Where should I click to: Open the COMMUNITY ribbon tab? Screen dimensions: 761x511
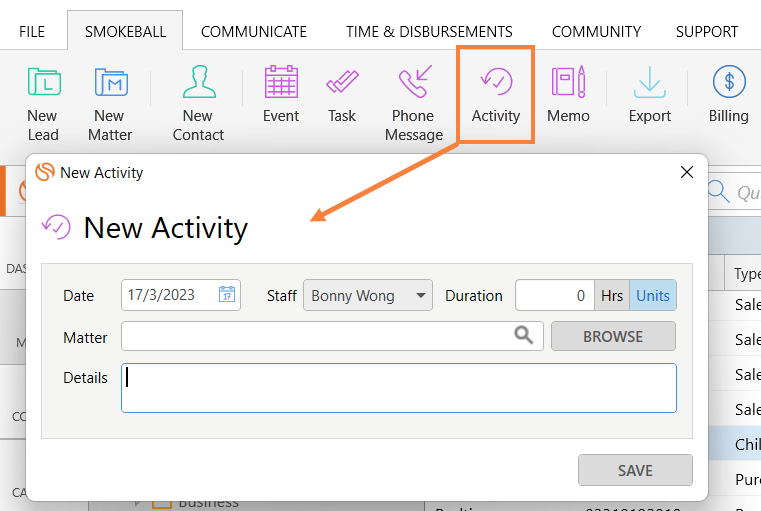596,32
